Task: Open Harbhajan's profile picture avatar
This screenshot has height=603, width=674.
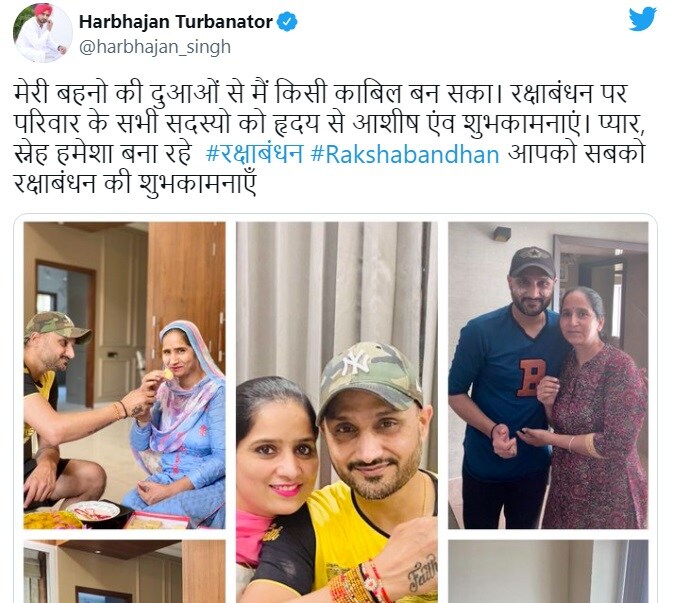Action: coord(43,34)
